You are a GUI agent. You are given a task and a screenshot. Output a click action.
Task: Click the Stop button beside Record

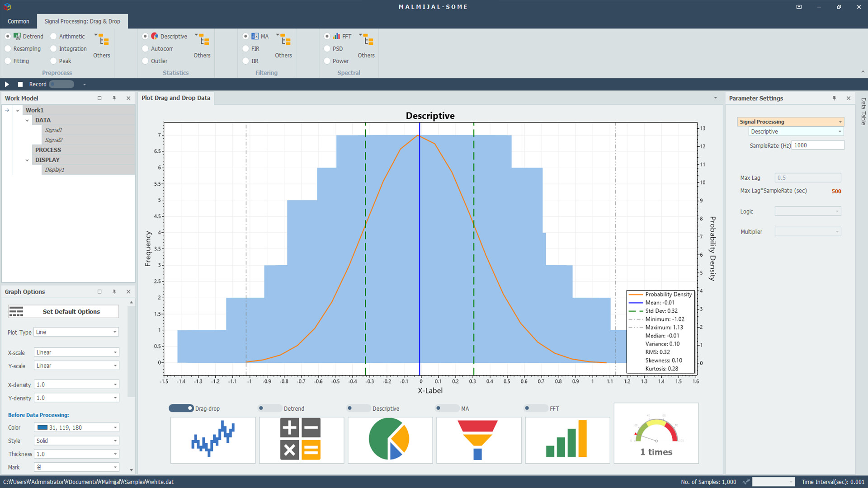[20, 84]
